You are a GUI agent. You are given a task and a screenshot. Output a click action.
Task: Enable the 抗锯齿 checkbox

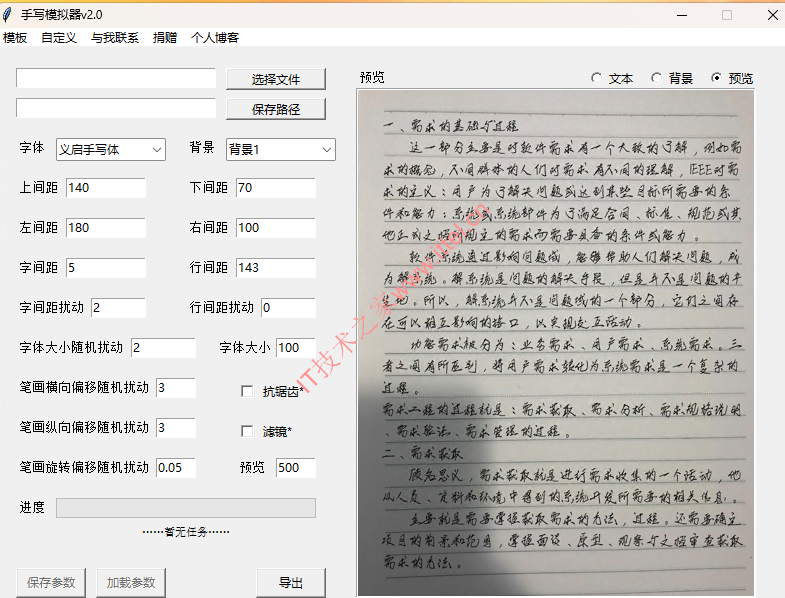[x=247, y=391]
